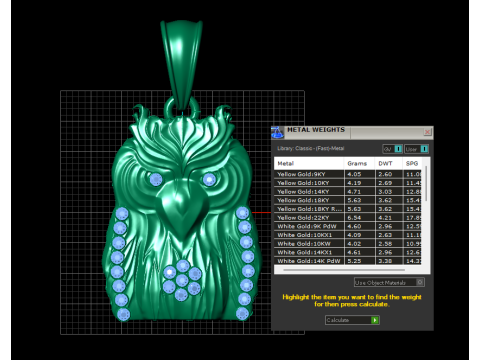Click the 3.03 DWT value
Viewport: 480px width, 360px height.
(385, 191)
